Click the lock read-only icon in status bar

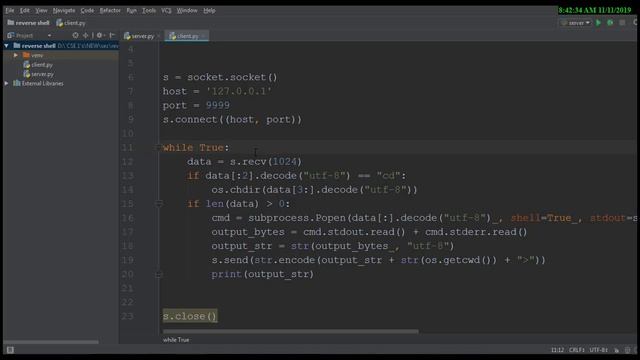(x=616, y=350)
